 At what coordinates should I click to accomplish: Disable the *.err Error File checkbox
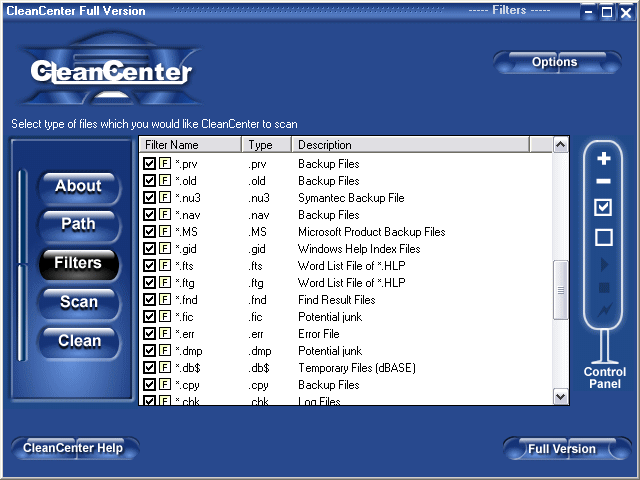pos(149,333)
